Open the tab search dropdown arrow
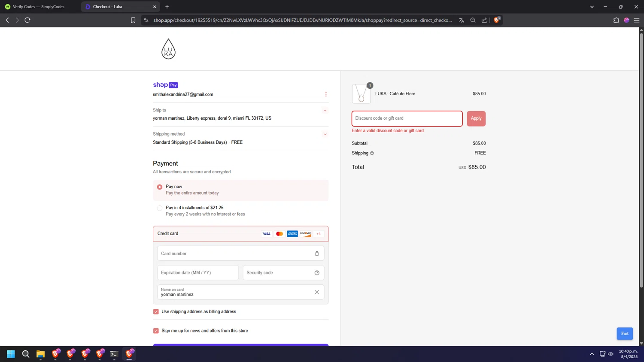This screenshot has width=644, height=362. [x=592, y=7]
